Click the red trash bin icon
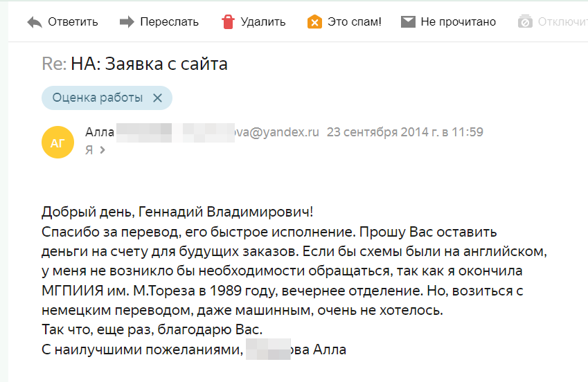Viewport: 588px width, 382px height. point(228,21)
